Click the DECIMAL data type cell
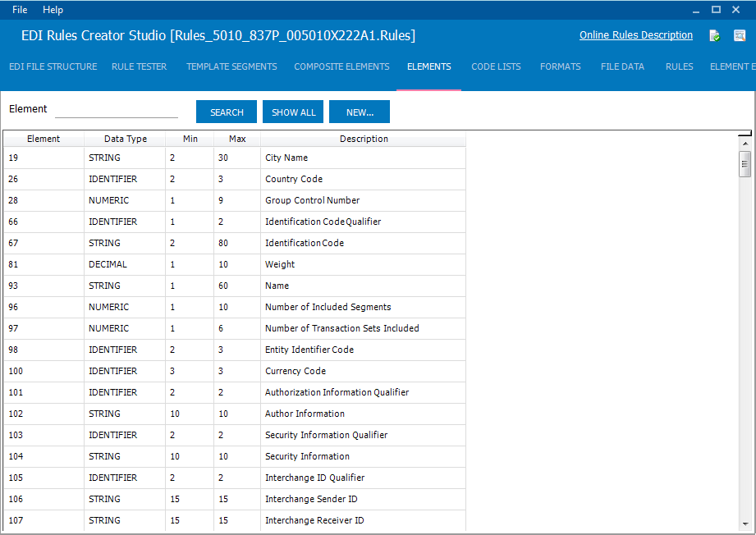Screen dimensions: 756x535 click(125, 264)
